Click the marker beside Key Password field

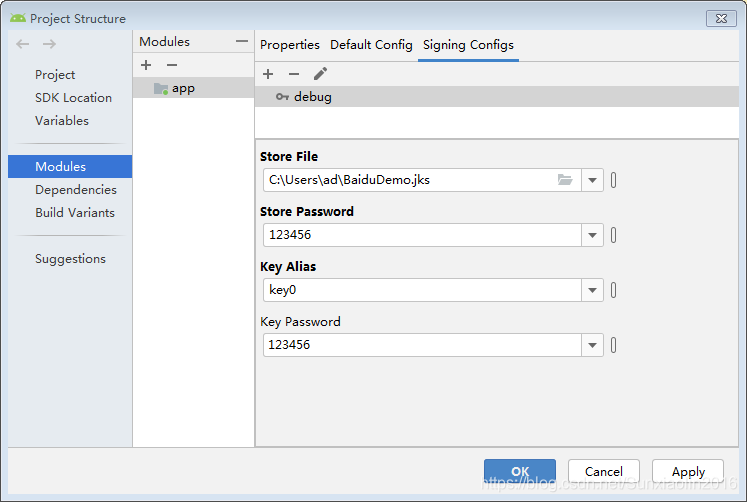pyautogui.click(x=614, y=345)
